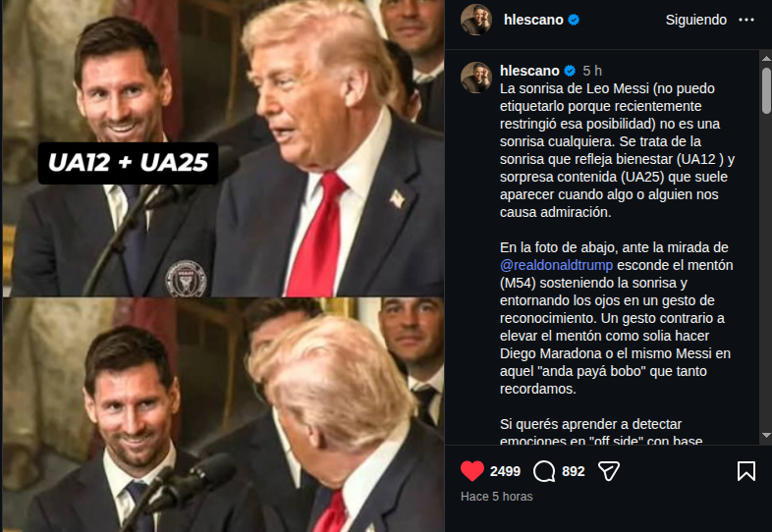Click the 892 comments count
Viewport: 772px width, 532px height.
573,471
